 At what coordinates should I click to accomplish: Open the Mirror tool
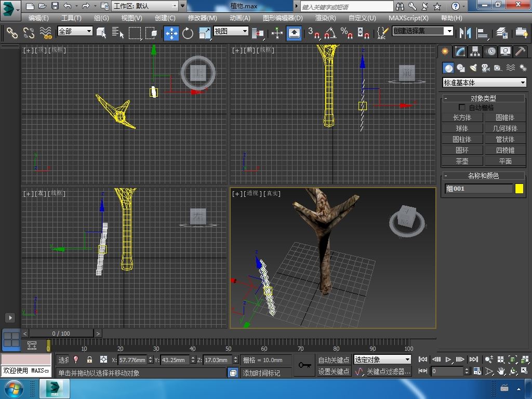tap(465, 33)
